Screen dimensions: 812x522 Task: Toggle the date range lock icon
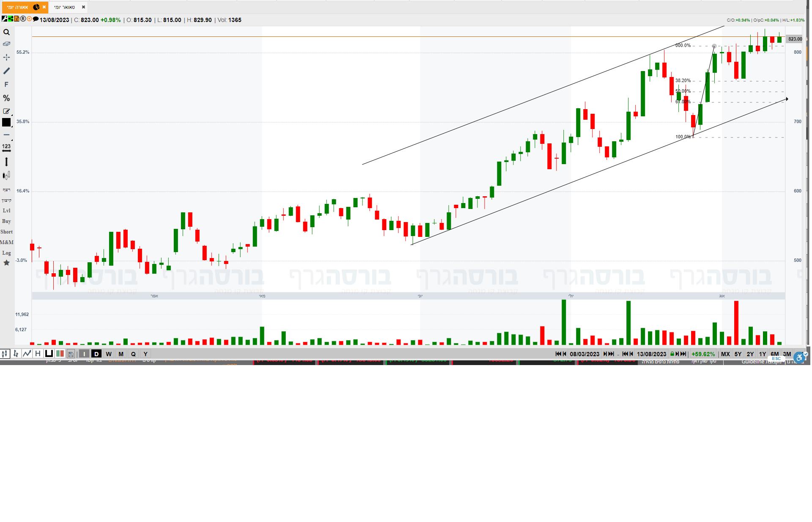pos(672,354)
